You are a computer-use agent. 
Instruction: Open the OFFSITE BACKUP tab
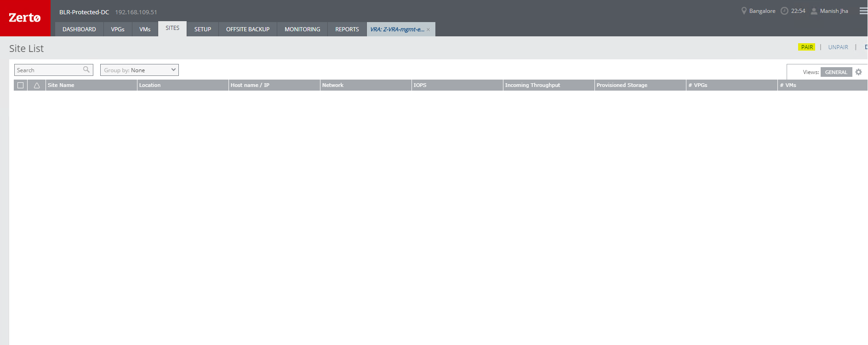pyautogui.click(x=247, y=29)
